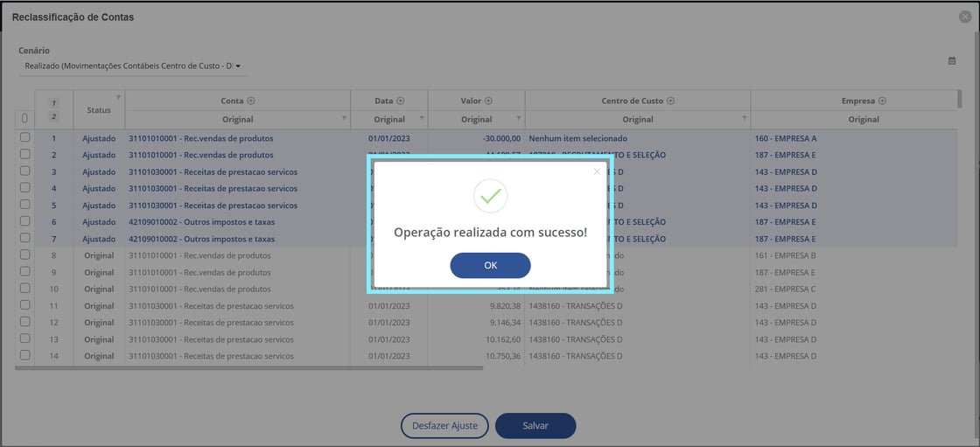Viewport: 980px width, 447px height.
Task: Click the account text in row 11
Action: (x=211, y=306)
